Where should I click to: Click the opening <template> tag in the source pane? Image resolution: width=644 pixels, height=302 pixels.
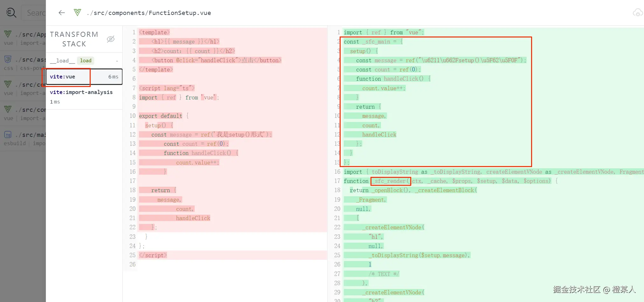pyautogui.click(x=154, y=32)
